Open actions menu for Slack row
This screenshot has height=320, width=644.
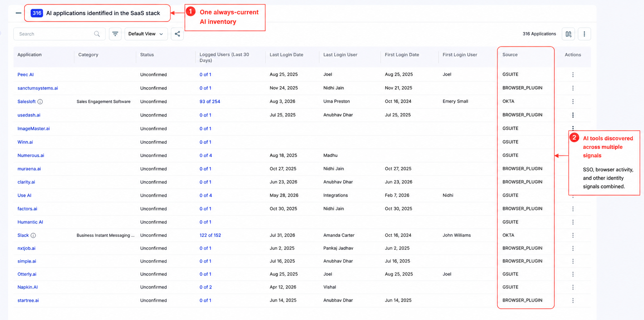573,235
